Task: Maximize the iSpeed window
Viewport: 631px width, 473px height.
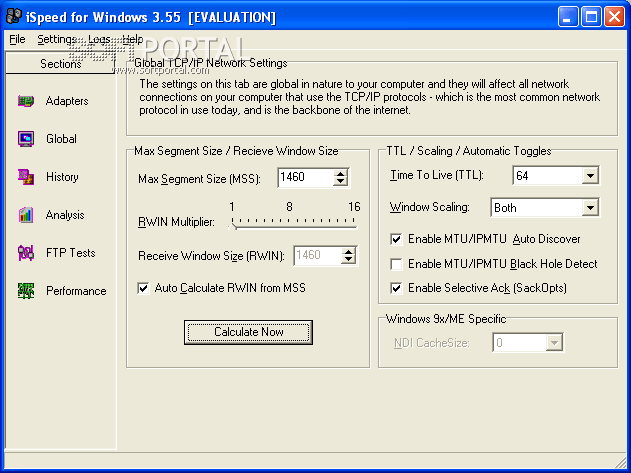Action: pyautogui.click(x=591, y=17)
